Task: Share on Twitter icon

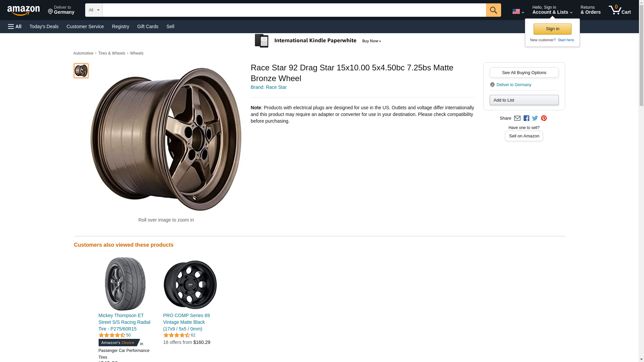Action: pyautogui.click(x=535, y=118)
